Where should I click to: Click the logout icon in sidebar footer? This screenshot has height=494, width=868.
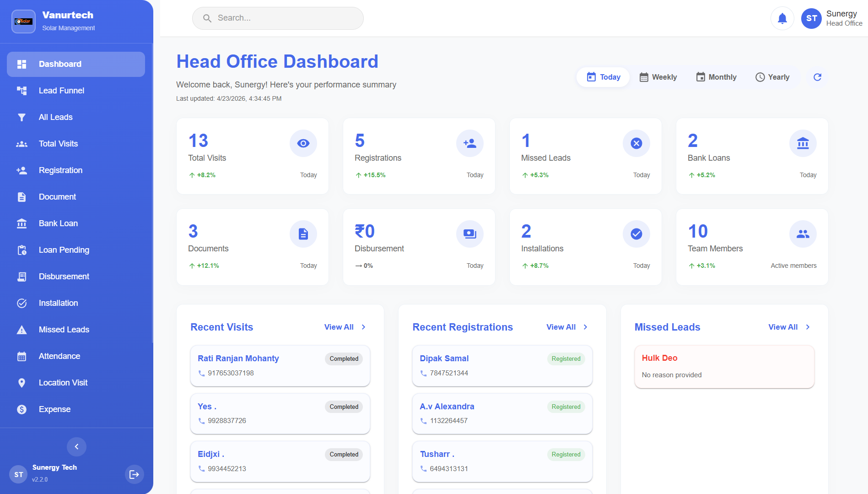(x=134, y=474)
